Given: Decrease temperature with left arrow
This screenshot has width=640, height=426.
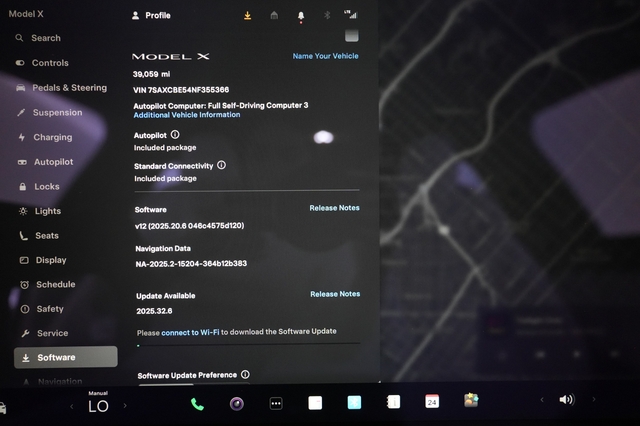Looking at the screenshot, I should pos(71,407).
